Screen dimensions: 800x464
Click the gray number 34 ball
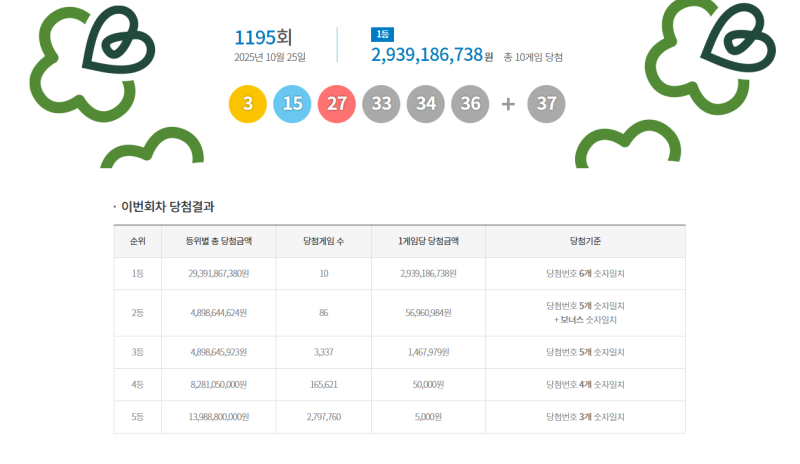point(426,104)
